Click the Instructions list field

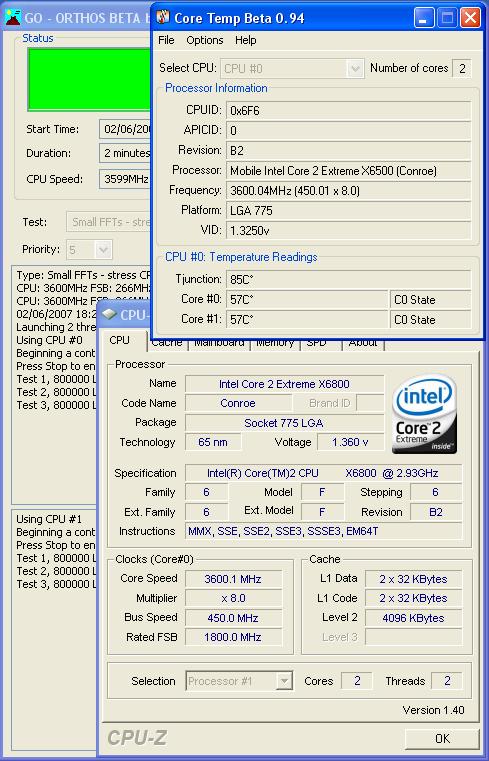324,531
